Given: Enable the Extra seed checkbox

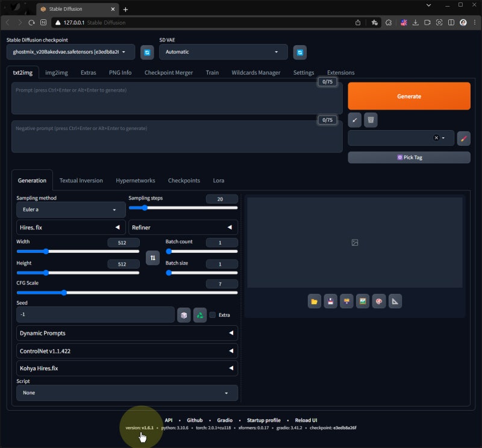Looking at the screenshot, I should [x=213, y=315].
